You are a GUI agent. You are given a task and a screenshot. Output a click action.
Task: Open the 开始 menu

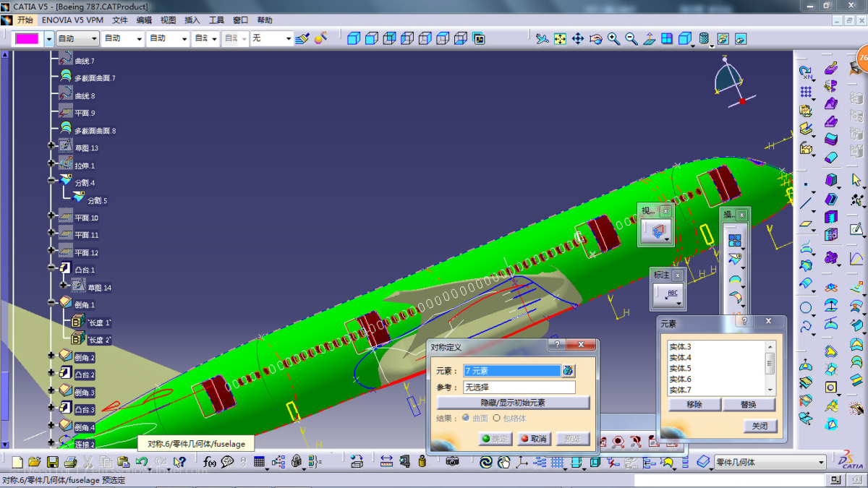[25, 20]
